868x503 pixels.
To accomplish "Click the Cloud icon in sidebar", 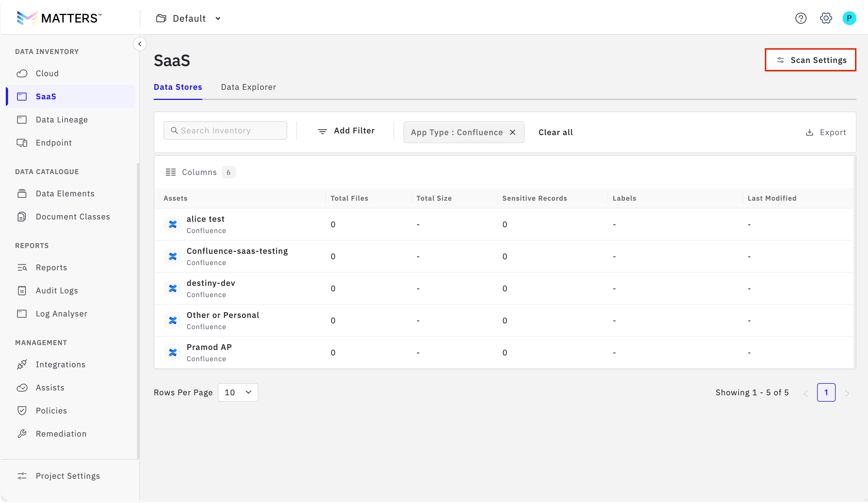I will point(22,73).
